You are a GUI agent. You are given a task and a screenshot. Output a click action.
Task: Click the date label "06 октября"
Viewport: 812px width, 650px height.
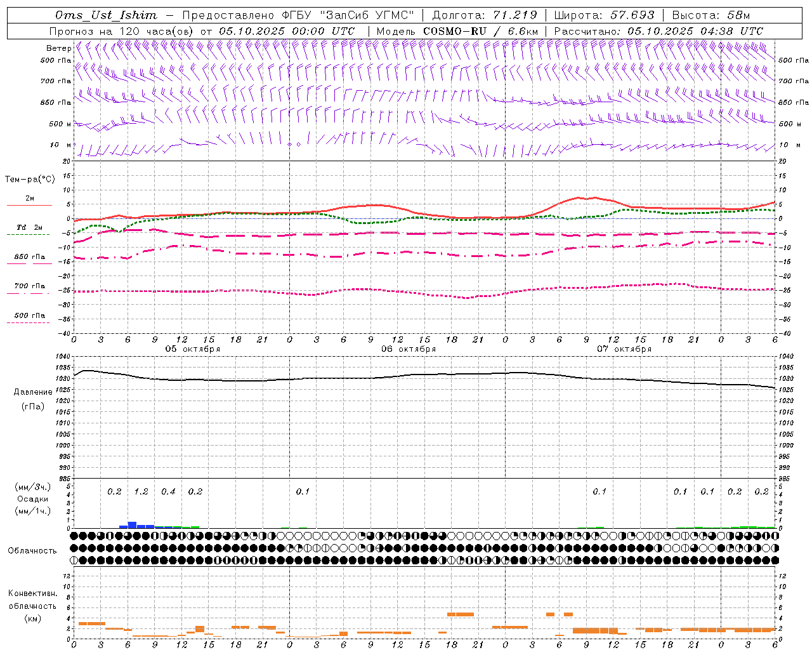tap(409, 349)
